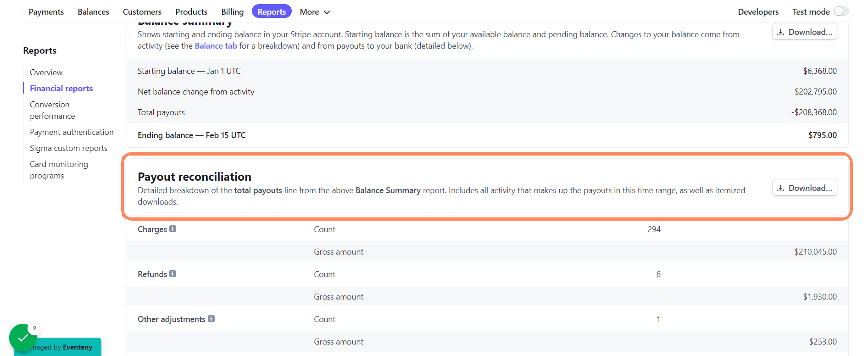Click Refunds gross amount -$1,930.00
The image size is (868, 356).
pyautogui.click(x=818, y=297)
